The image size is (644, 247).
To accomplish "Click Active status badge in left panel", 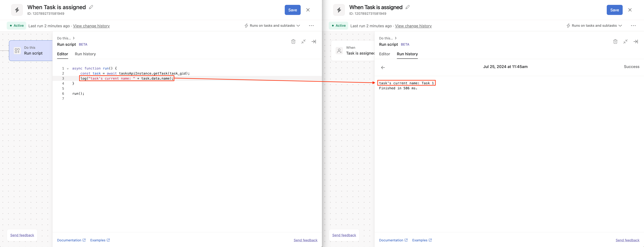I will 16,26.
